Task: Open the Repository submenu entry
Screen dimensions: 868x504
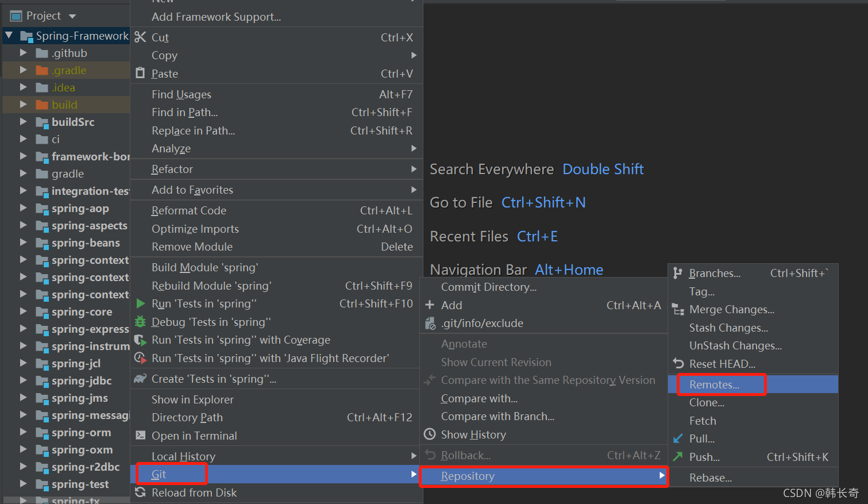Action: pos(543,476)
